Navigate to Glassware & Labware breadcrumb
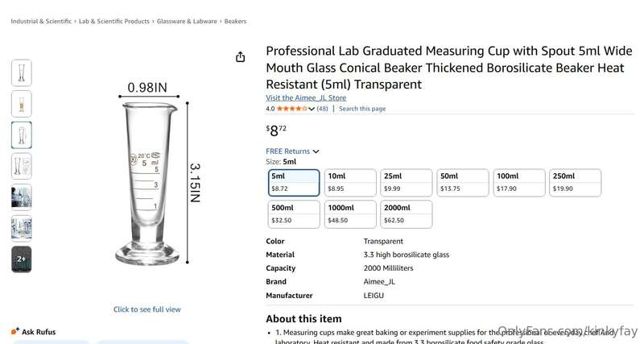The width and height of the screenshot is (644, 344). point(185,21)
